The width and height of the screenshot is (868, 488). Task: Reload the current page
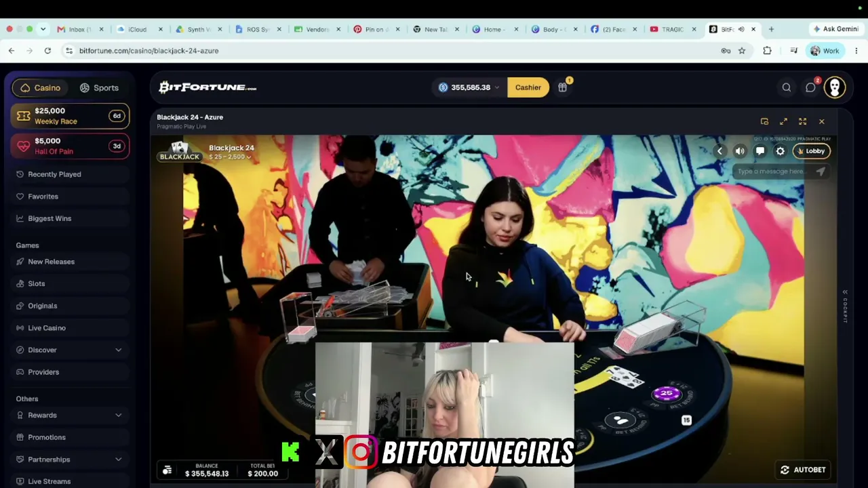click(47, 51)
